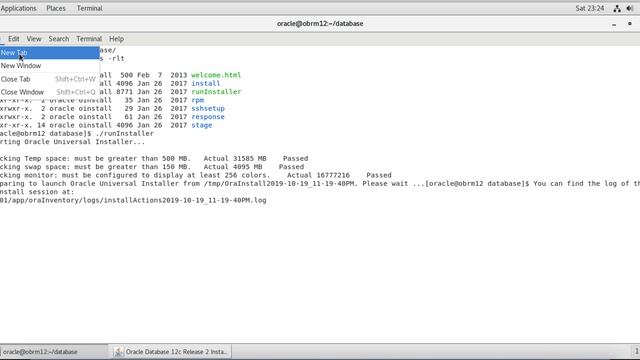Open the View menu
The height and width of the screenshot is (360, 640).
34,39
